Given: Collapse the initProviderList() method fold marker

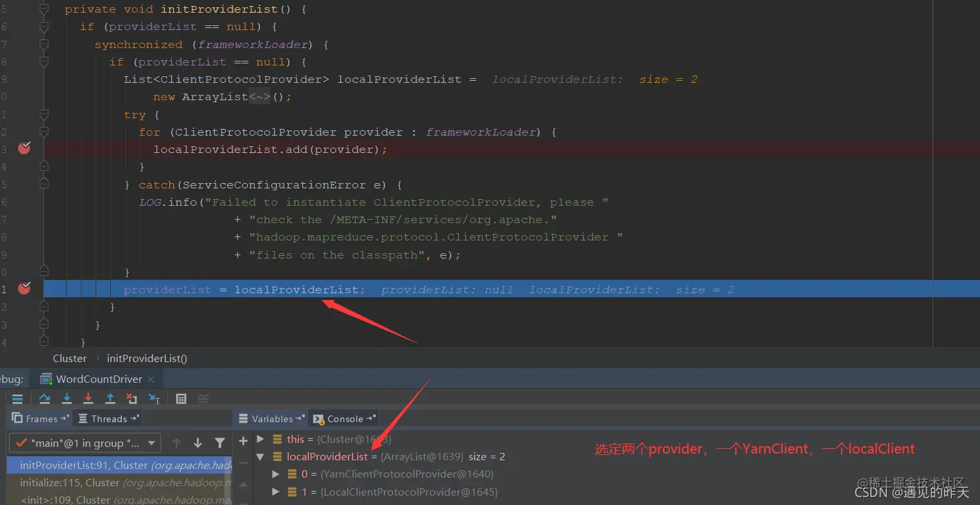Looking at the screenshot, I should tap(43, 10).
